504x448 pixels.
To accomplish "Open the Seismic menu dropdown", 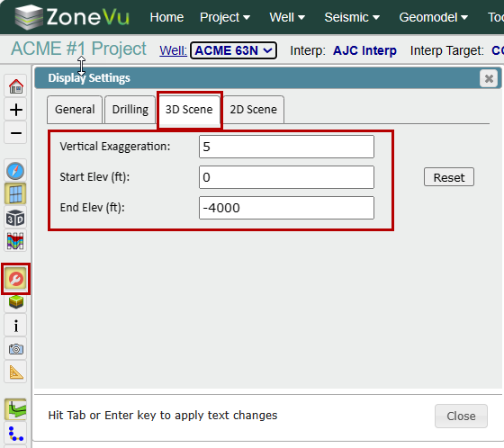I will 352,17.
